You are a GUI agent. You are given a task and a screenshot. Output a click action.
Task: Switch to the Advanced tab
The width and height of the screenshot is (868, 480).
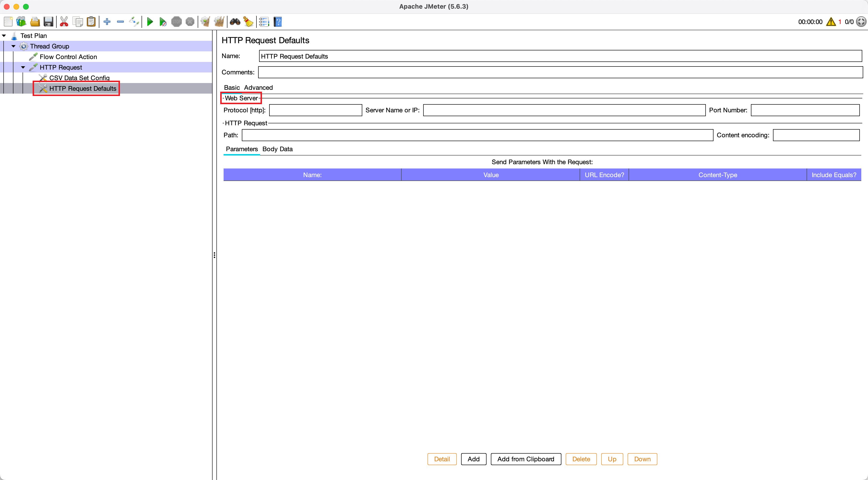point(258,88)
